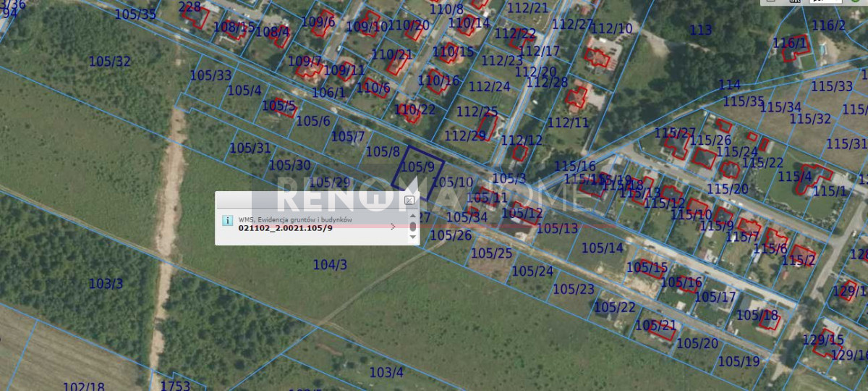Expand details arrow for parcel result

393,227
